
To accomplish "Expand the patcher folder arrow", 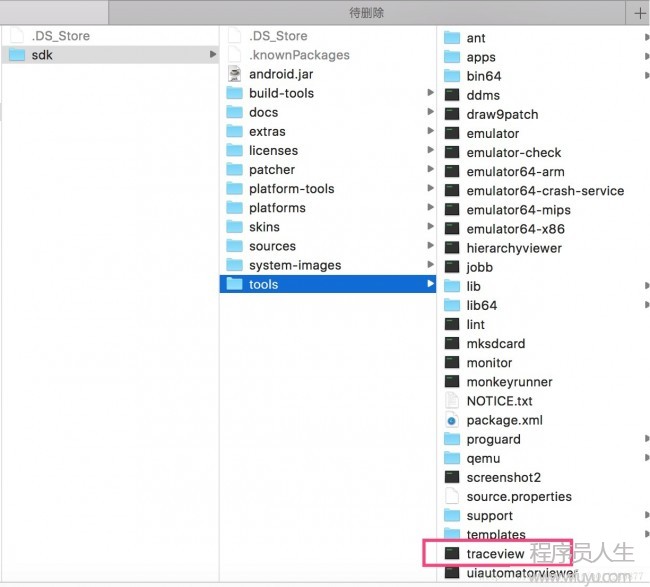I will [x=430, y=169].
